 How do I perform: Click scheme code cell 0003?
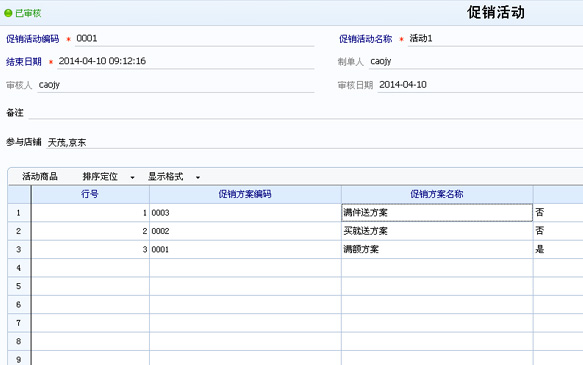pyautogui.click(x=245, y=213)
